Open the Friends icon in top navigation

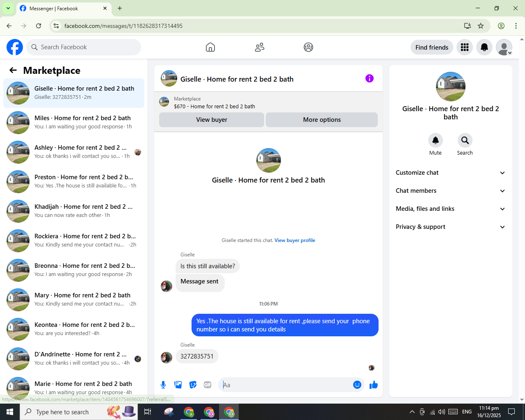point(260,47)
